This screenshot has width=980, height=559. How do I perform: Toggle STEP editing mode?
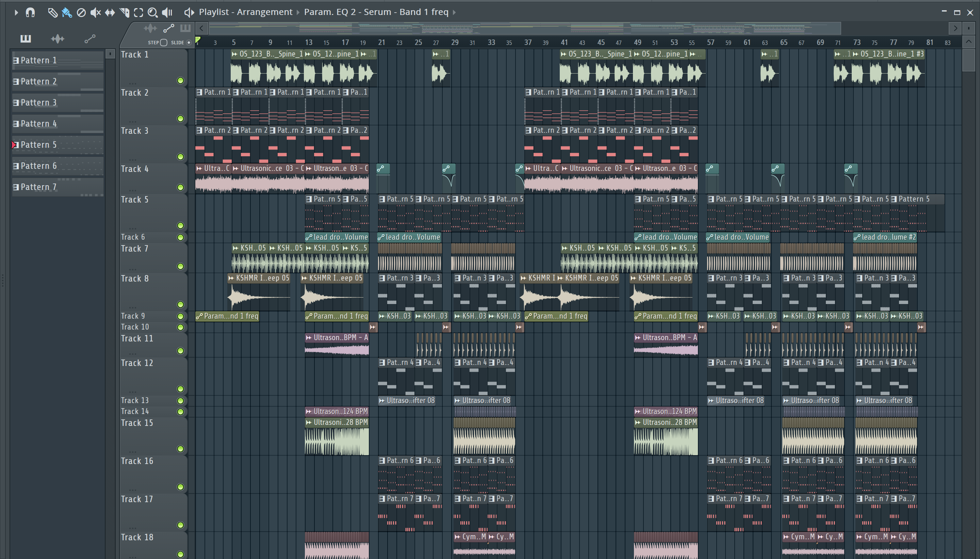click(x=163, y=43)
